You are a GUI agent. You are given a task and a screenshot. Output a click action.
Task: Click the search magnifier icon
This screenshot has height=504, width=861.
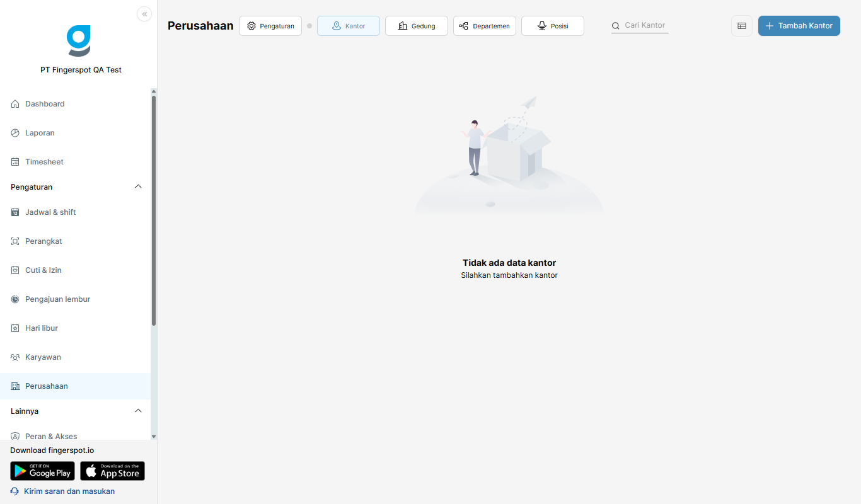coord(616,26)
